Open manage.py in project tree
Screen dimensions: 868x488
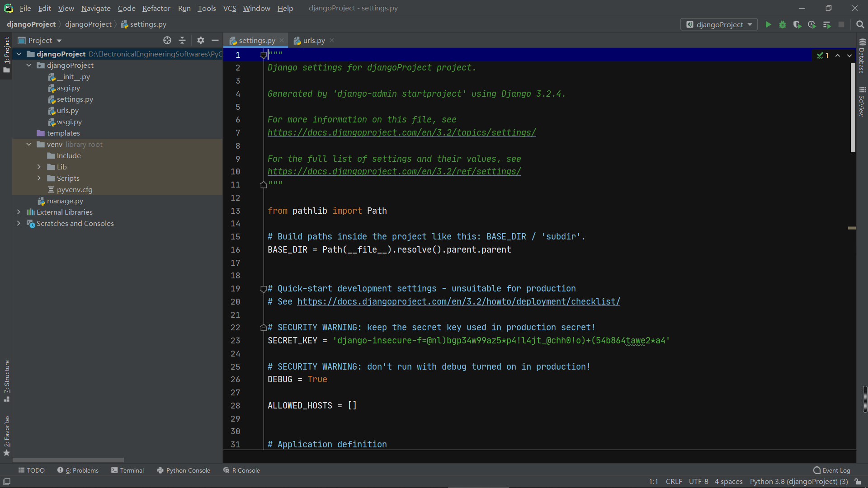[x=65, y=201]
